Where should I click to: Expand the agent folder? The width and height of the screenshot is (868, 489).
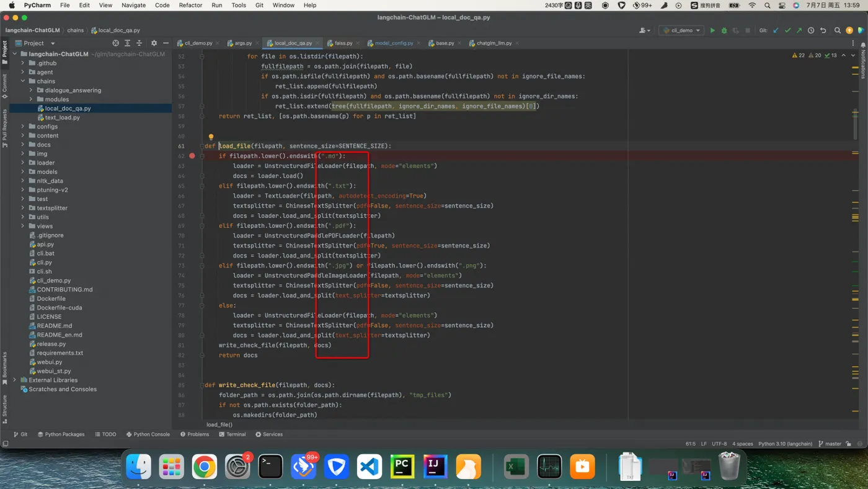(23, 72)
